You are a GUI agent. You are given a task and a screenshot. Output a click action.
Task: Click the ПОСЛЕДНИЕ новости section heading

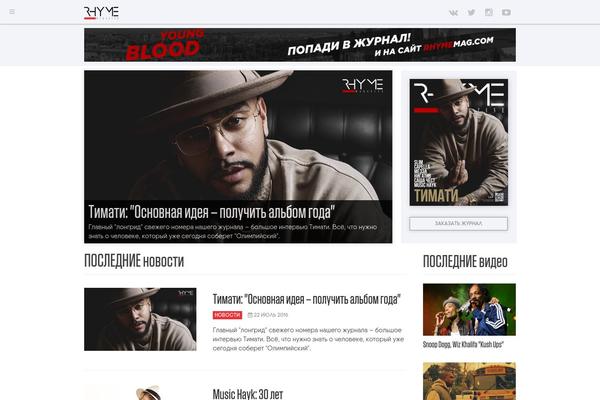coord(134,261)
